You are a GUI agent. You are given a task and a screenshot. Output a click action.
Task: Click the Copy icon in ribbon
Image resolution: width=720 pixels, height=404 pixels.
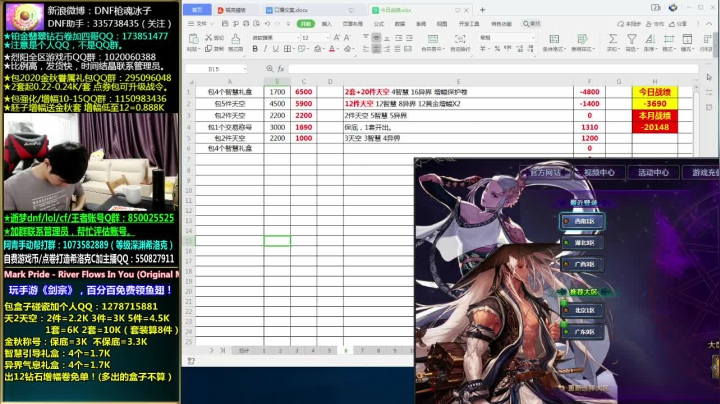[209, 49]
